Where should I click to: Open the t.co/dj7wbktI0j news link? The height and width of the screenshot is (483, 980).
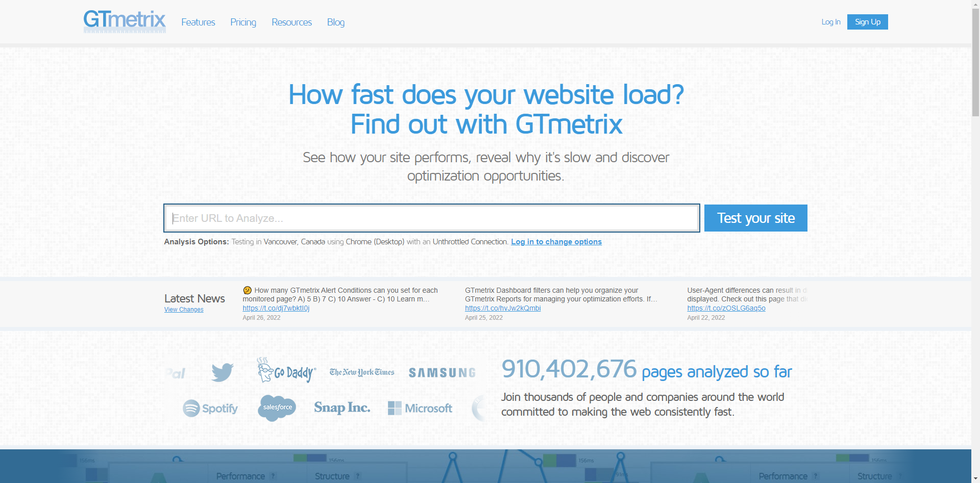tap(276, 308)
